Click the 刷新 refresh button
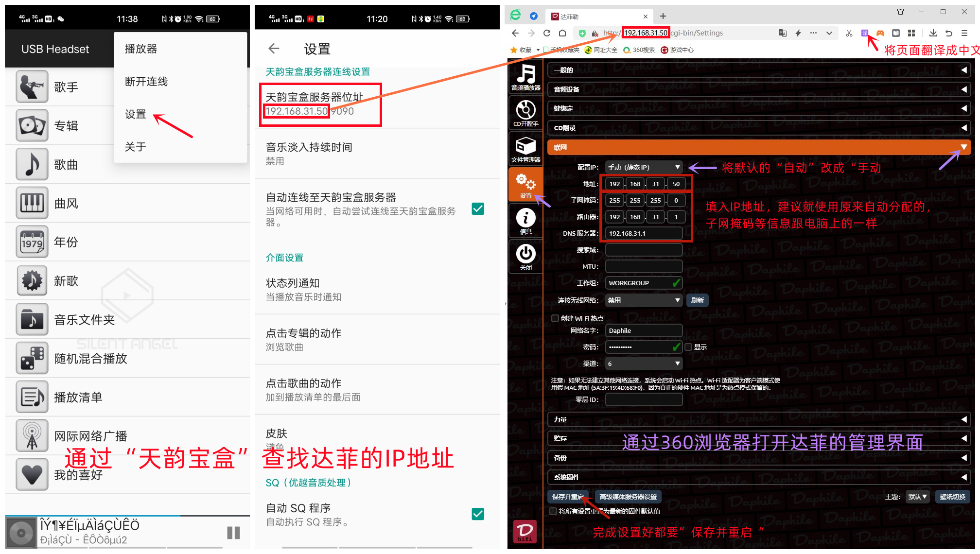Image resolution: width=980 pixels, height=554 pixels. 698,300
